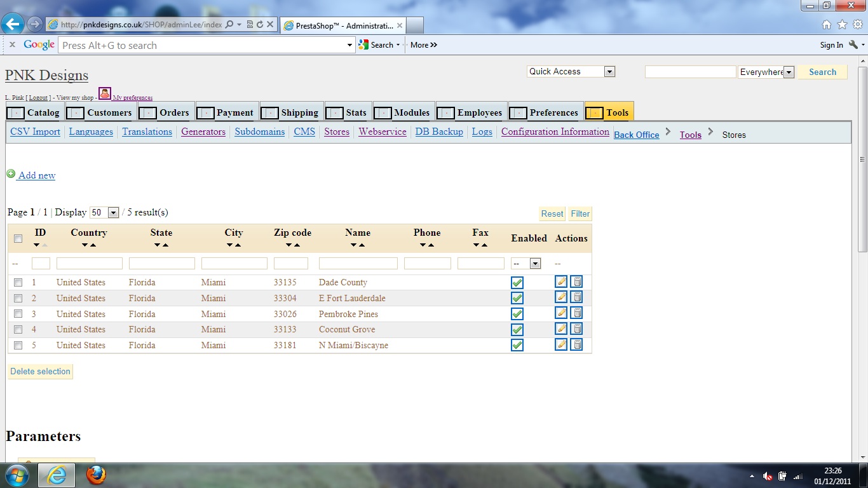Image resolution: width=868 pixels, height=488 pixels.
Task: Open the Orders tab
Action: 166,112
